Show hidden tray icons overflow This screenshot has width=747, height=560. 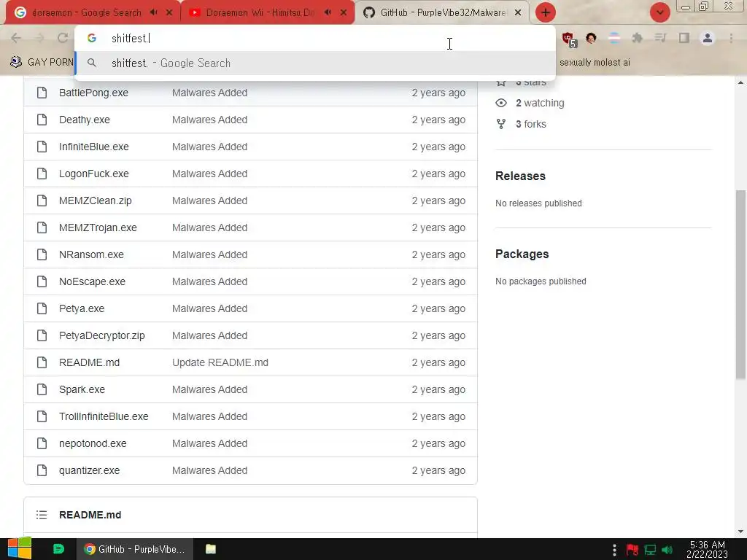pyautogui.click(x=614, y=550)
